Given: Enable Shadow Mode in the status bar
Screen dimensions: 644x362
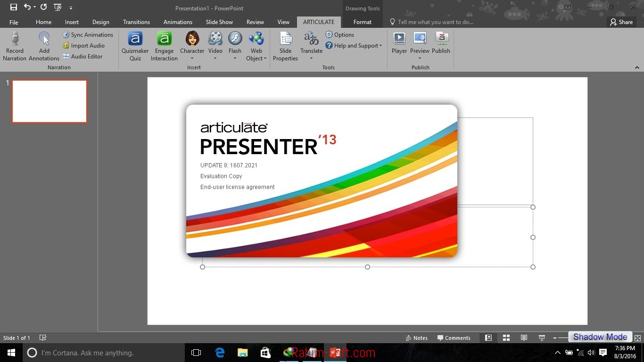Looking at the screenshot, I should pos(600,336).
